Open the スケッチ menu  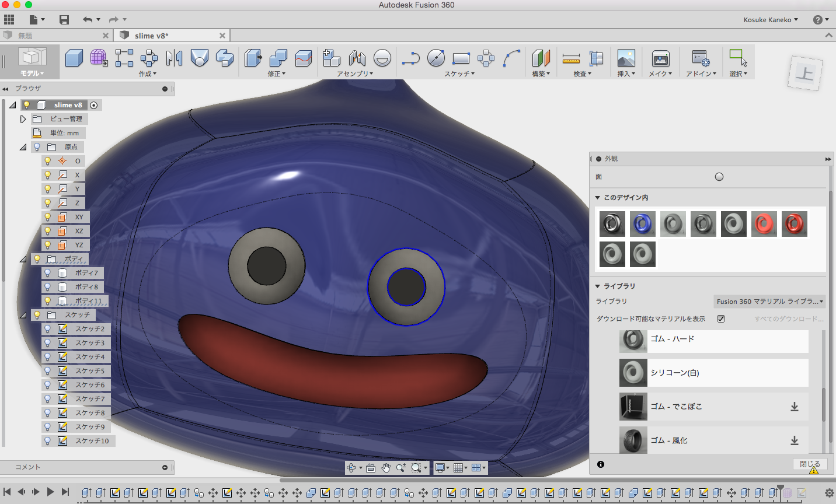point(459,74)
